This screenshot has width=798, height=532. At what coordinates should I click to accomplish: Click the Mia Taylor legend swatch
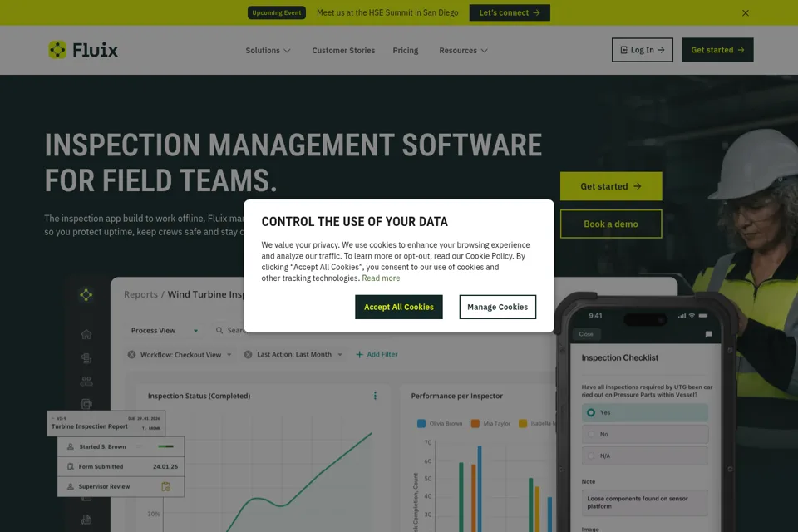(x=475, y=424)
